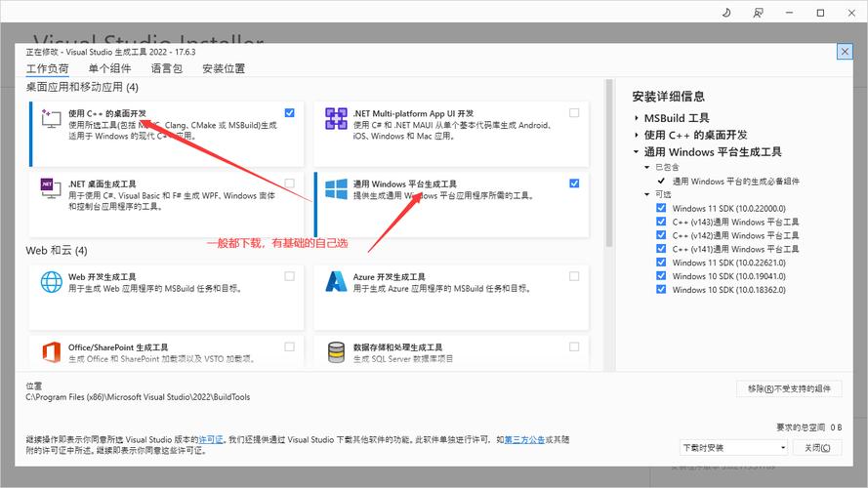
Task: Expand the MSBuild 工具 details node
Action: coord(637,118)
